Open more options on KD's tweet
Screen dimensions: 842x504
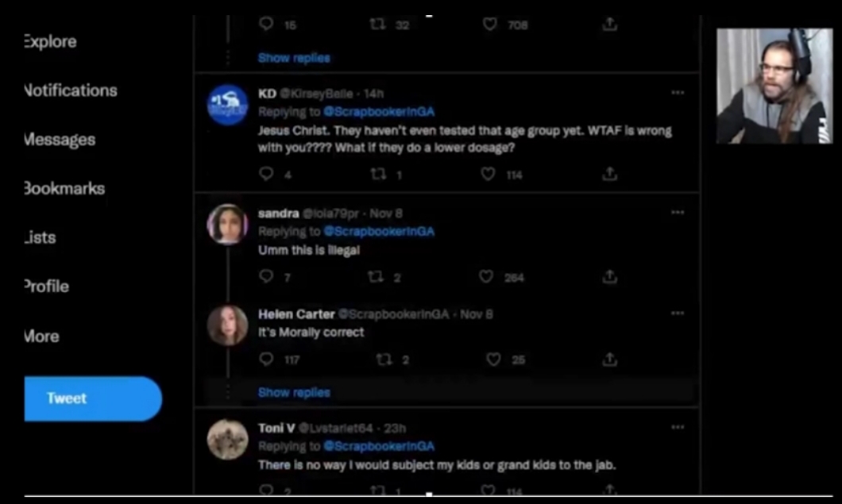pos(678,93)
